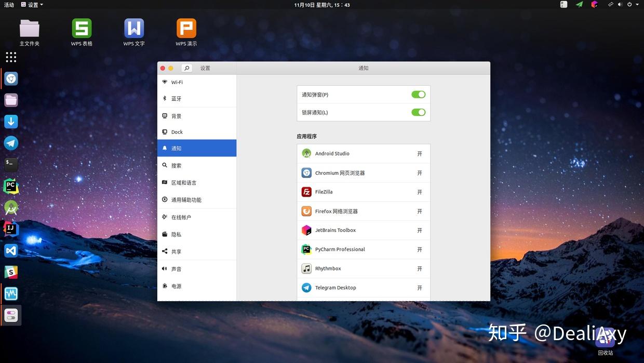Open Visual Studio Code from the dock
The image size is (644, 363).
pyautogui.click(x=11, y=250)
